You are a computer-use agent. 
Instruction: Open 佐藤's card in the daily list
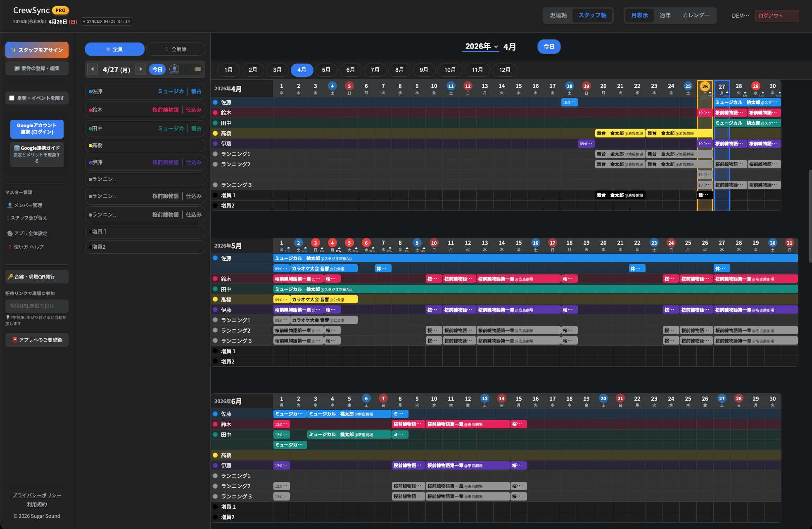tap(145, 91)
